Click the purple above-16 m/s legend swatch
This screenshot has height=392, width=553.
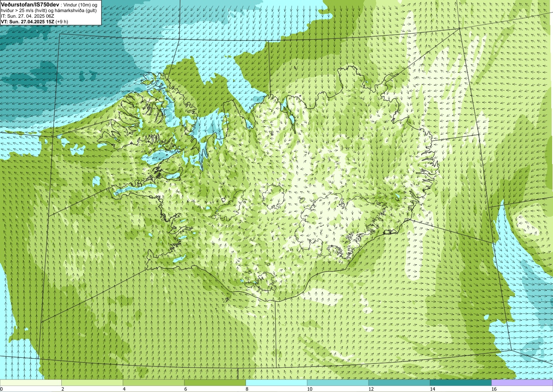point(522,383)
